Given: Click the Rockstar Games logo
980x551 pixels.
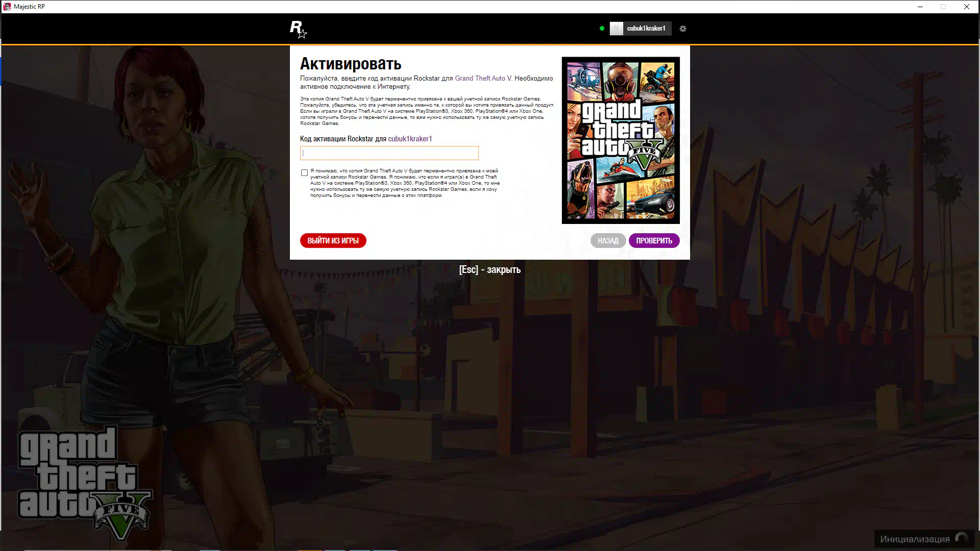Looking at the screenshot, I should (298, 29).
